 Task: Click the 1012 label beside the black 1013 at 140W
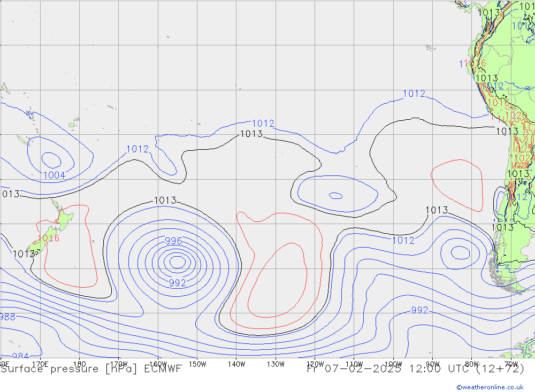[x=263, y=123]
